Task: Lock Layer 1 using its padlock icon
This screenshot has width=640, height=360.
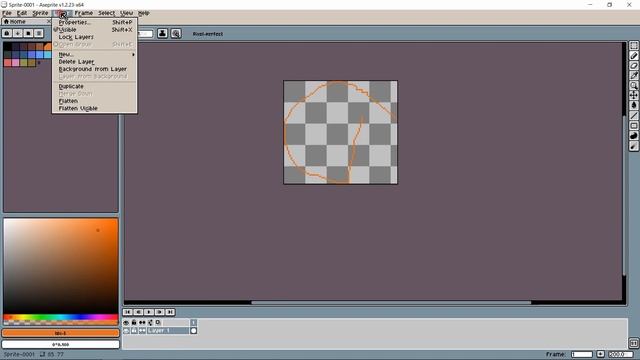Action: click(134, 331)
